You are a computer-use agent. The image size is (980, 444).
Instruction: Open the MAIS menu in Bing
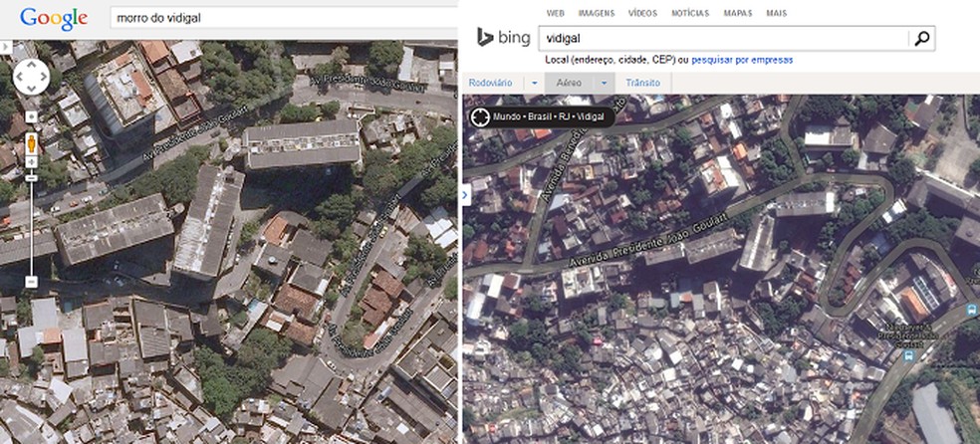click(777, 13)
